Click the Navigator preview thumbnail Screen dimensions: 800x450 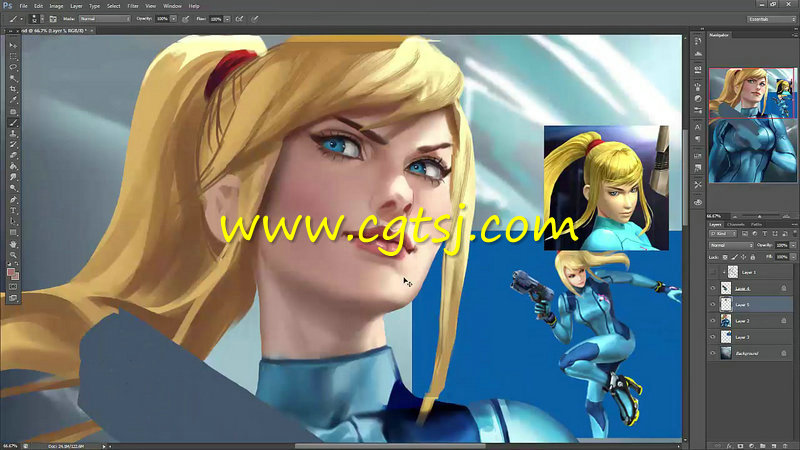[x=752, y=125]
